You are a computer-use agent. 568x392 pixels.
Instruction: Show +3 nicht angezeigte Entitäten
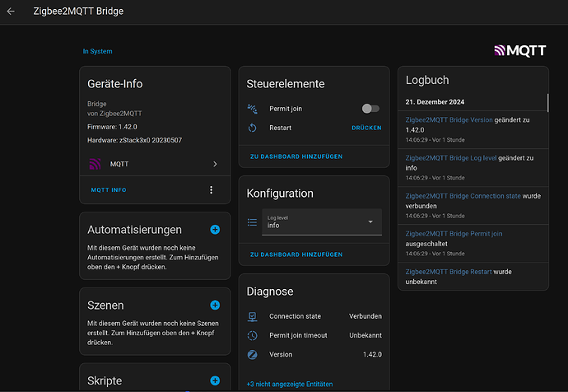pyautogui.click(x=290, y=384)
